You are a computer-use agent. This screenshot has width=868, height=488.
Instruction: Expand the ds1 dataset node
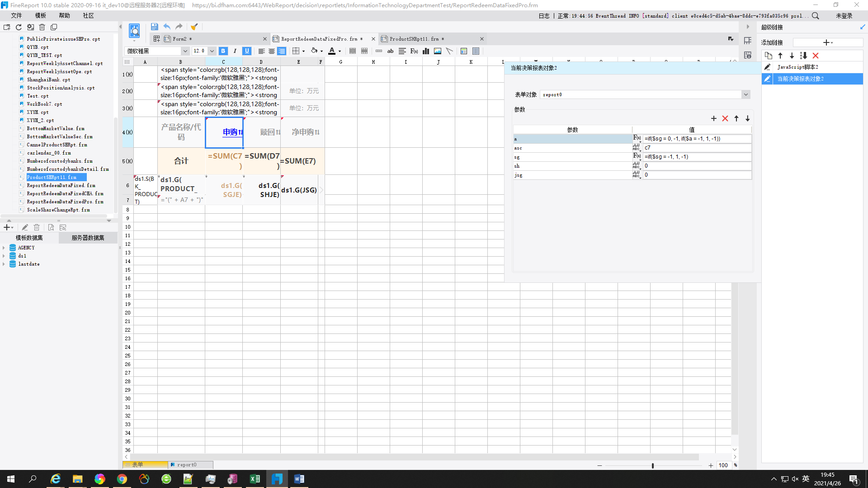click(4, 256)
